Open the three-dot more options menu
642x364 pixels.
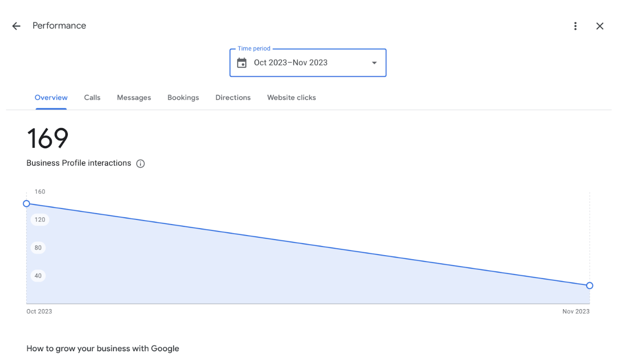tap(575, 26)
